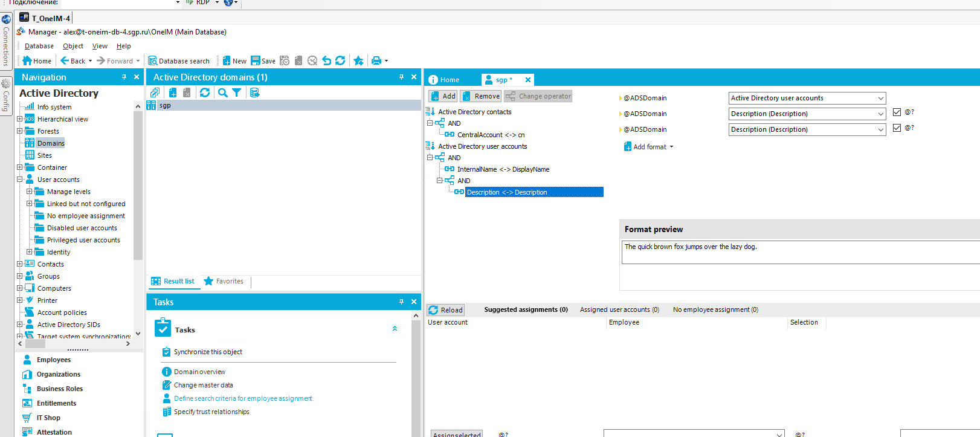Click the Format preview text field
The image size is (980, 437).
pos(801,252)
